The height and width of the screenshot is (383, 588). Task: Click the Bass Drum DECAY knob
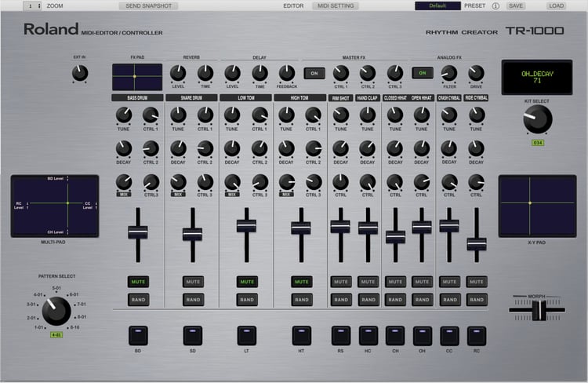pyautogui.click(x=124, y=148)
